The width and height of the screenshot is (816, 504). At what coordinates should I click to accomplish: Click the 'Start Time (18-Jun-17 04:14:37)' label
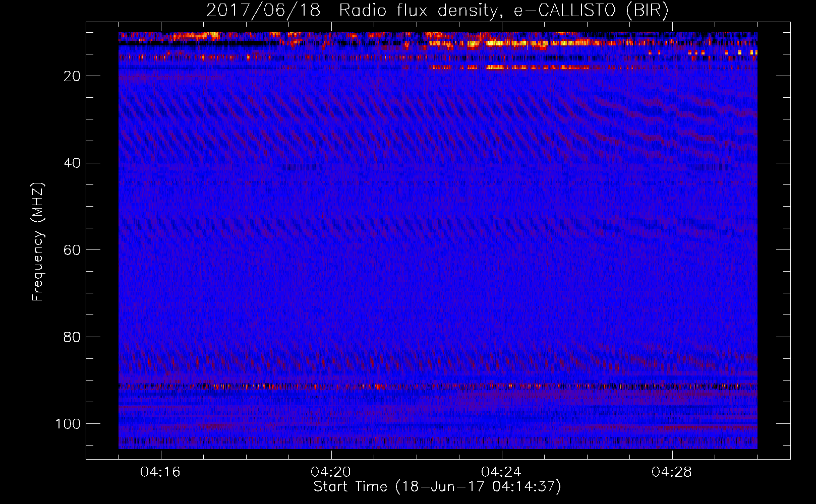click(437, 487)
